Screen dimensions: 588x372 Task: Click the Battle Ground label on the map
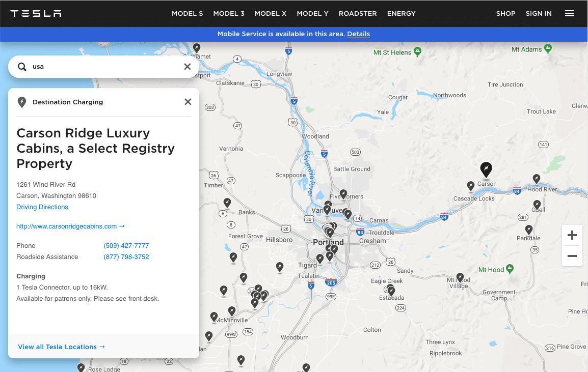pos(352,169)
